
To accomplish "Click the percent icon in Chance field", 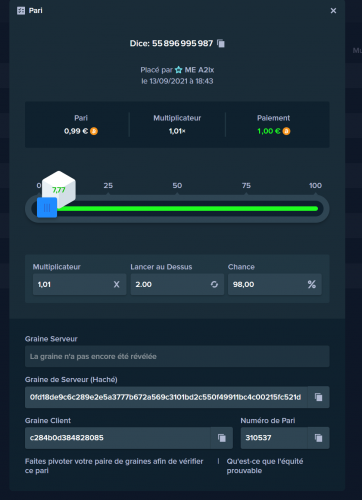I will point(312,284).
